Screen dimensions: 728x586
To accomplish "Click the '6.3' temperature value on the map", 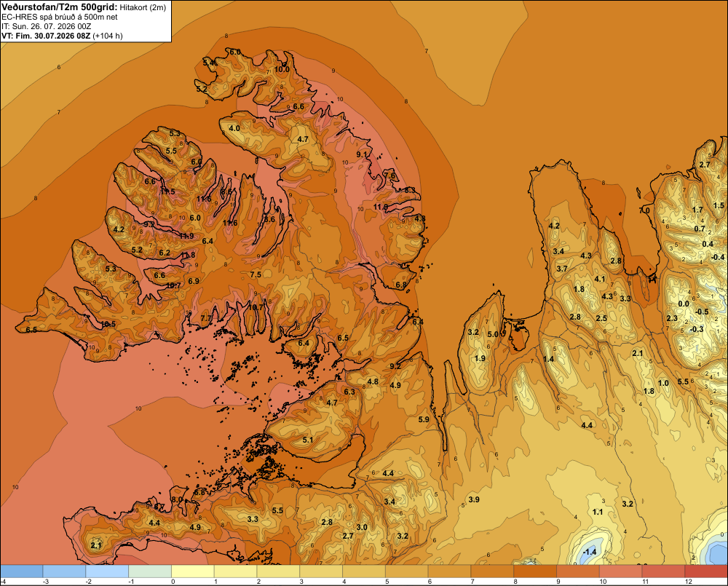I will point(349,392).
